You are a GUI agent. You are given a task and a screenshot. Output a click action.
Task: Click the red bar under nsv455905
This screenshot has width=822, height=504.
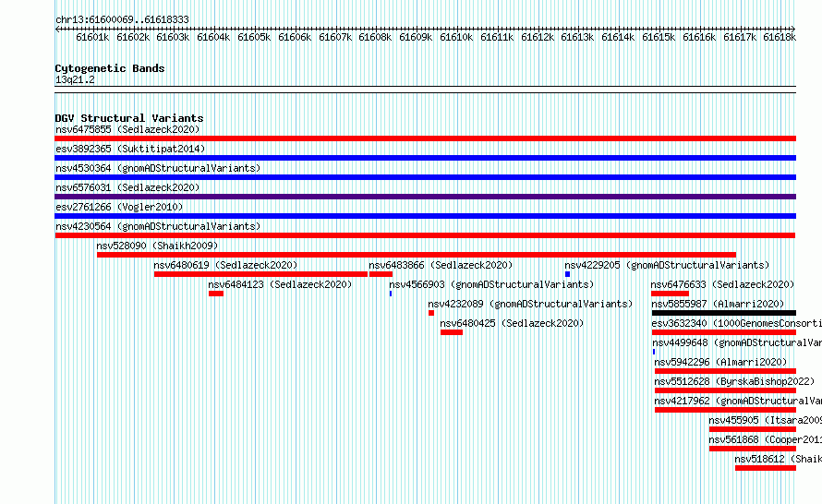(753, 429)
